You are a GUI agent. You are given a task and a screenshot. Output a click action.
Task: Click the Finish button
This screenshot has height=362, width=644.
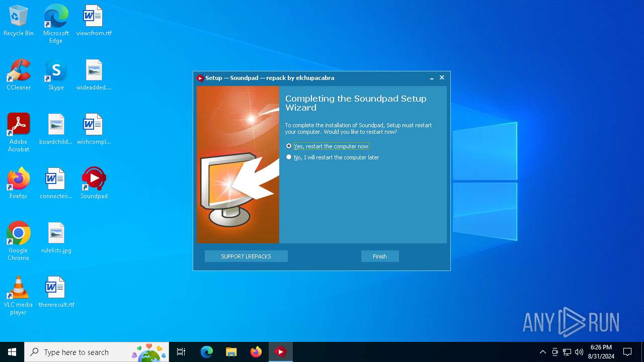pos(380,256)
